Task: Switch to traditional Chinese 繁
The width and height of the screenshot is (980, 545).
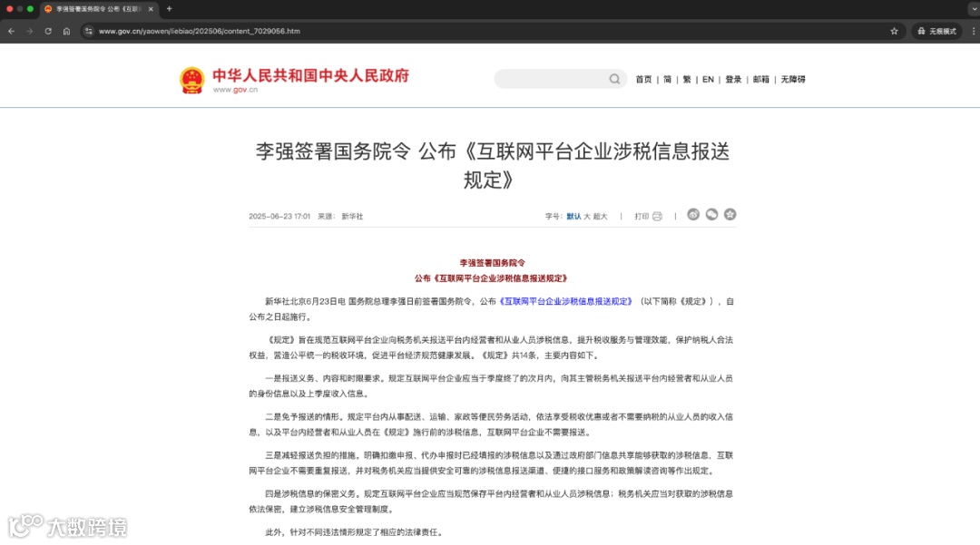Action: click(687, 79)
